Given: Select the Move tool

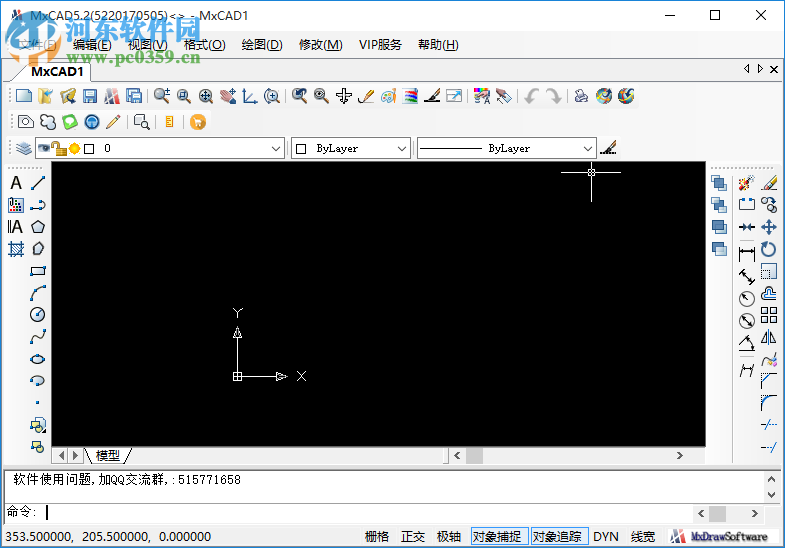Looking at the screenshot, I should [768, 227].
